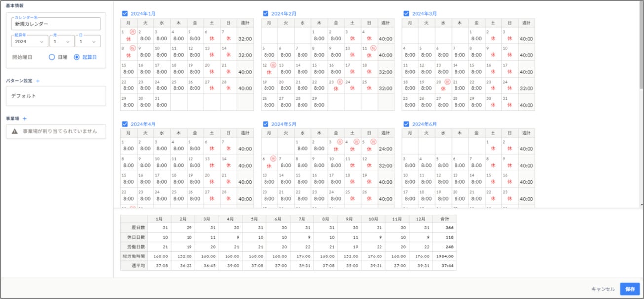Viewport: 644px width, 299px height.
Task: Click the calendar area vertical scrollbar
Action: click(x=641, y=44)
